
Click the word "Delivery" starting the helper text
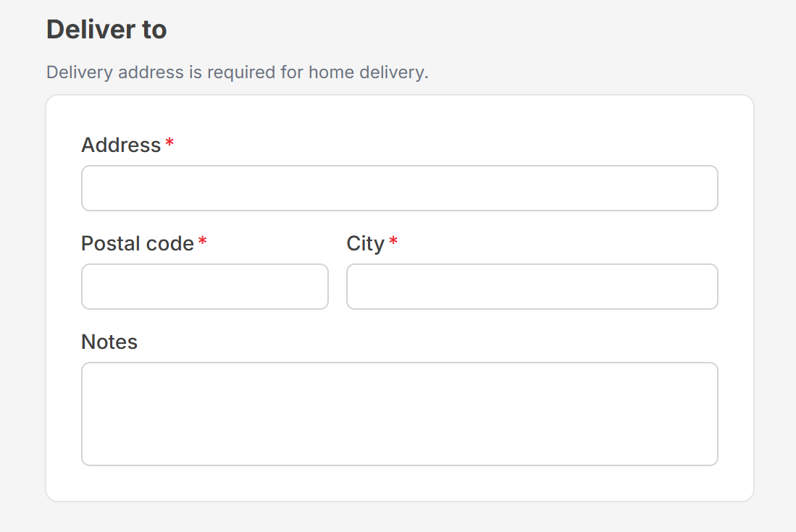(79, 73)
